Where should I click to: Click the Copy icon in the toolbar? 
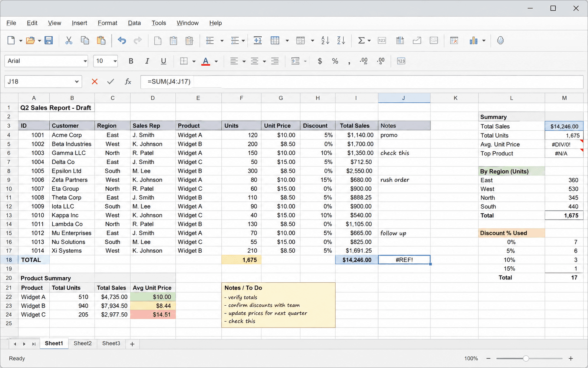(85, 40)
